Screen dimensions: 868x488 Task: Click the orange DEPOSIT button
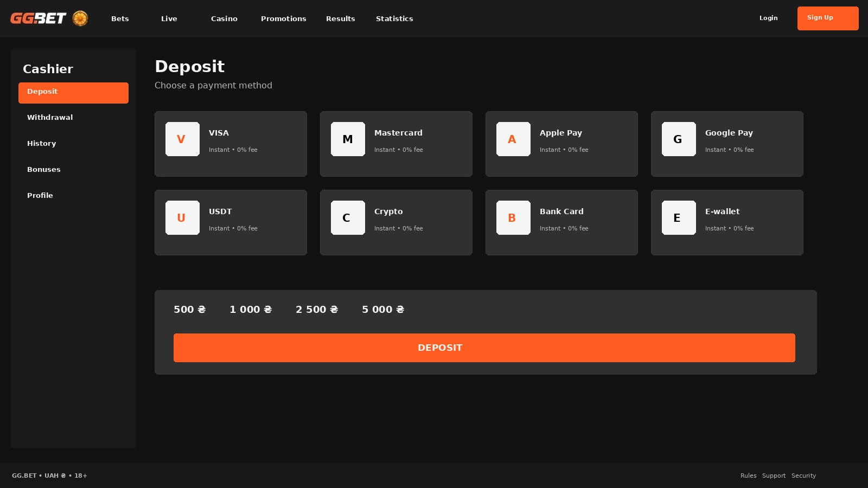coord(484,348)
